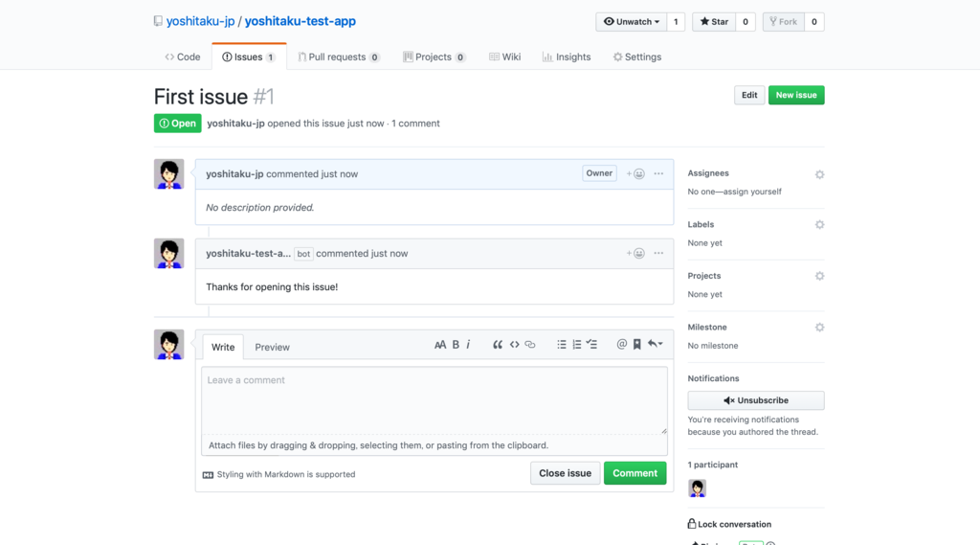This screenshot has width=980, height=545.
Task: Submit with the green Comment button
Action: (x=635, y=473)
